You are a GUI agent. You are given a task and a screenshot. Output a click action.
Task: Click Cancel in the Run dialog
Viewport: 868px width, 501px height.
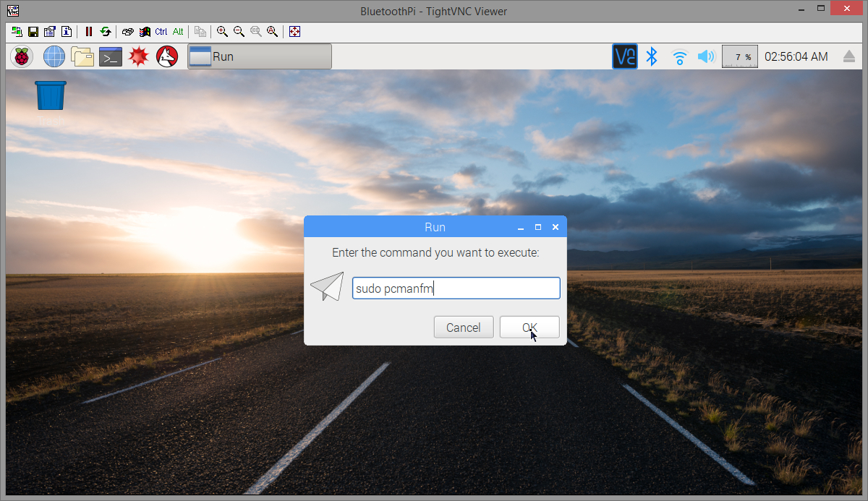[x=464, y=327]
